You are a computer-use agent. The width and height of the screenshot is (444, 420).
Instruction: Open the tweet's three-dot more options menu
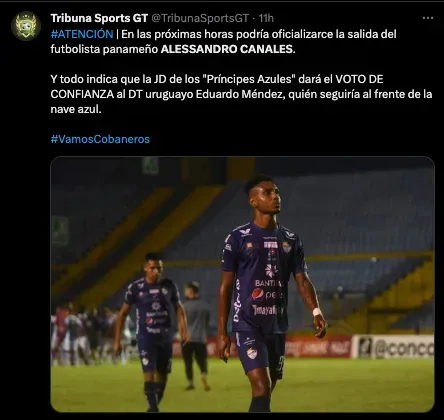[428, 18]
